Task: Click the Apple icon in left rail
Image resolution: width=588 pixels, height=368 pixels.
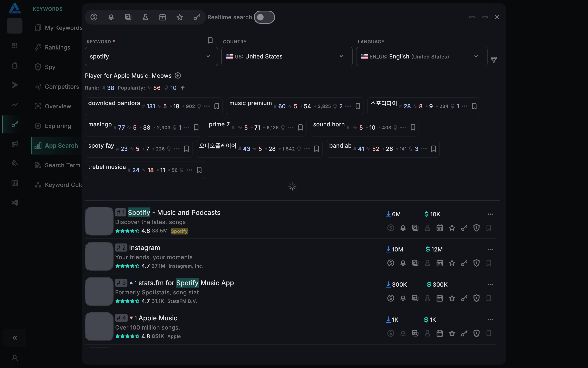Action: click(14, 65)
